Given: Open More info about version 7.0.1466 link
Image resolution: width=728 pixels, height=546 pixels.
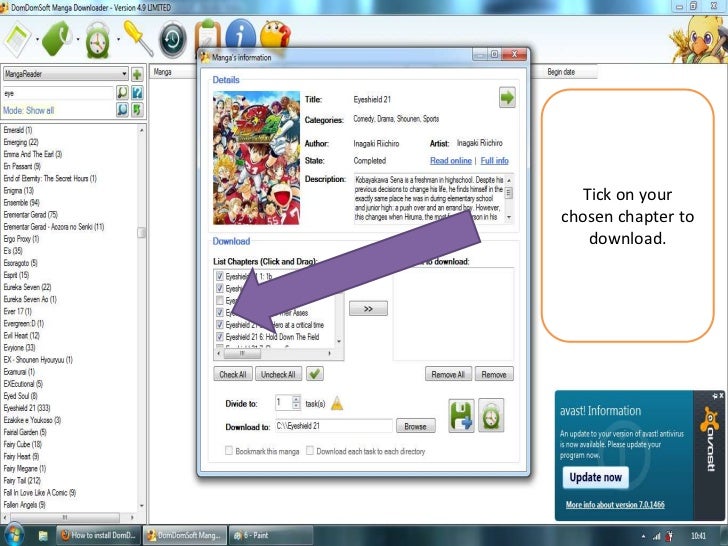Looking at the screenshot, I should point(615,504).
